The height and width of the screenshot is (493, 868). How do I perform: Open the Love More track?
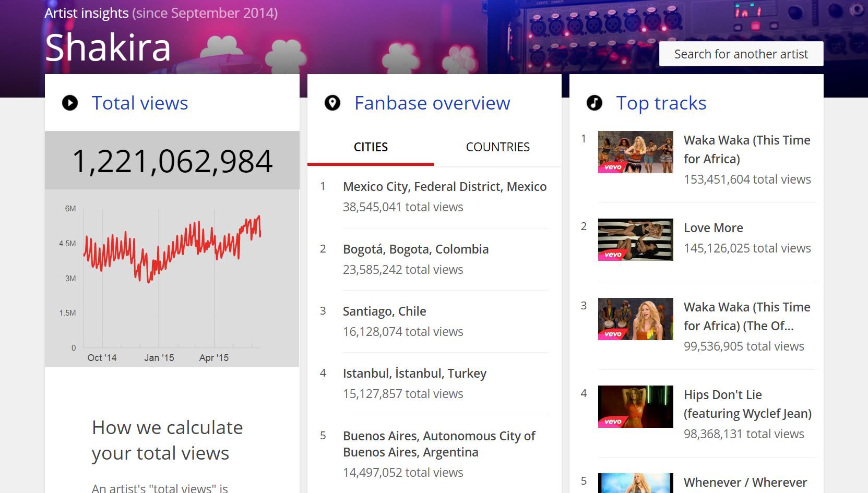[713, 227]
